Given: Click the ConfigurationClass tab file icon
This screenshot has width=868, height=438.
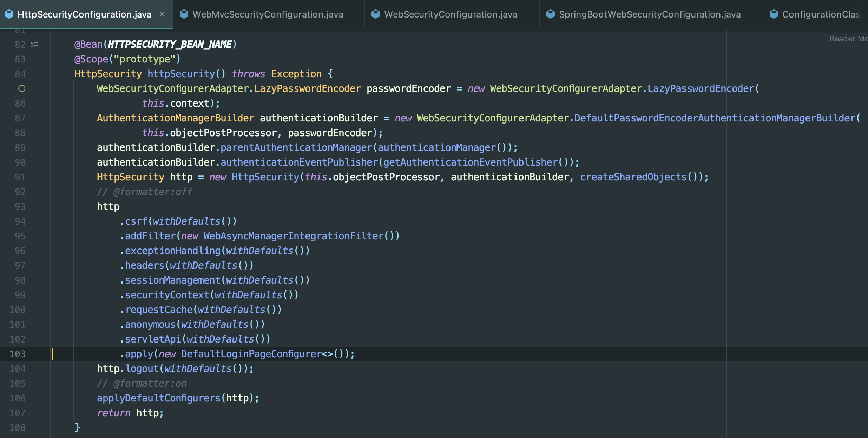Looking at the screenshot, I should (774, 14).
